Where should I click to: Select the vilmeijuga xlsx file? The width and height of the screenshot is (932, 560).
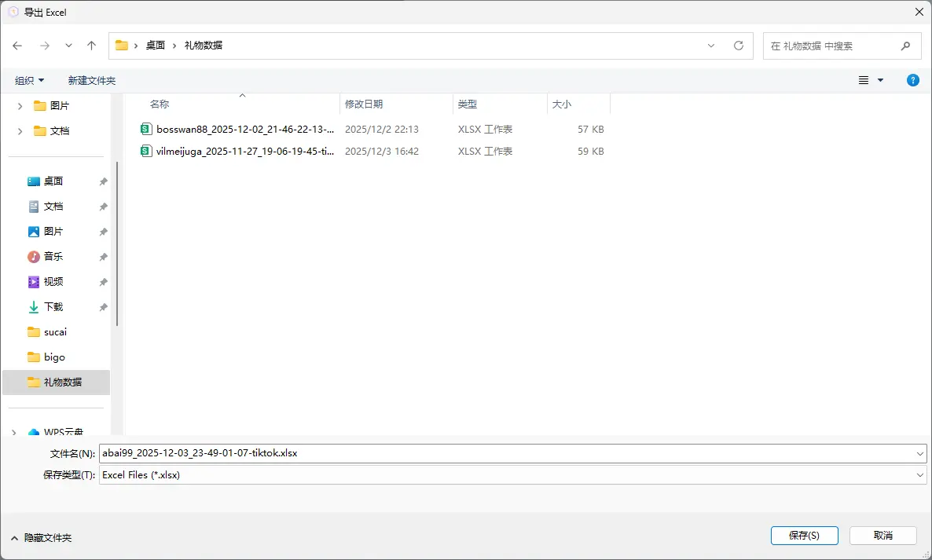click(x=244, y=151)
